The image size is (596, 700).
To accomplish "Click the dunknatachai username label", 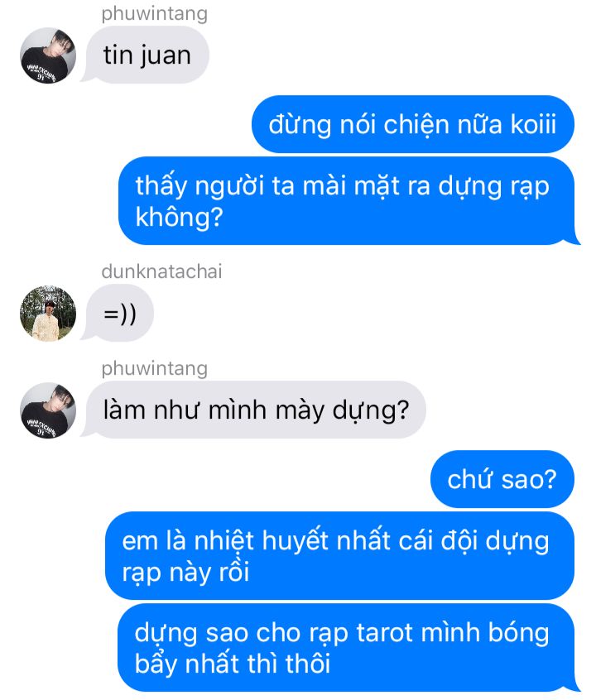I will [x=161, y=271].
